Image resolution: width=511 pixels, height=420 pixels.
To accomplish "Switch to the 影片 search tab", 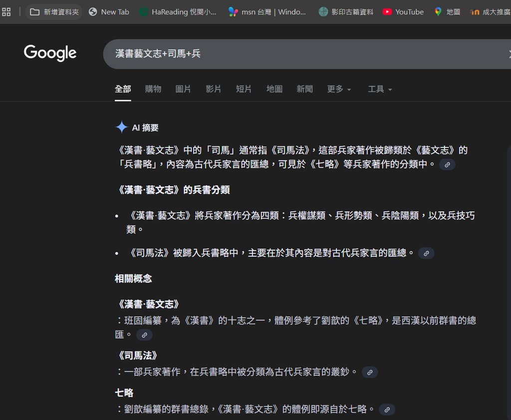I will (213, 89).
